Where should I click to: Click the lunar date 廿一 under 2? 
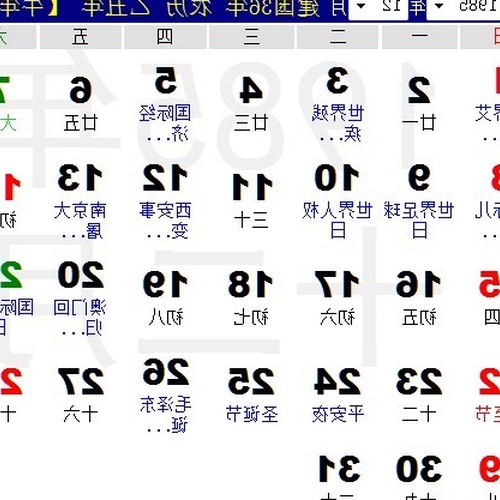click(x=419, y=123)
